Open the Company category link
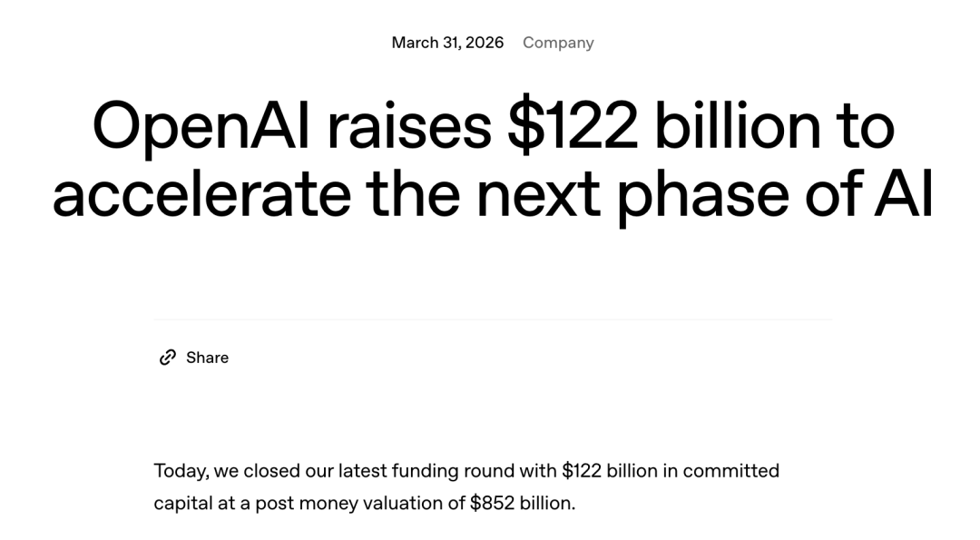980x540 pixels. [558, 43]
